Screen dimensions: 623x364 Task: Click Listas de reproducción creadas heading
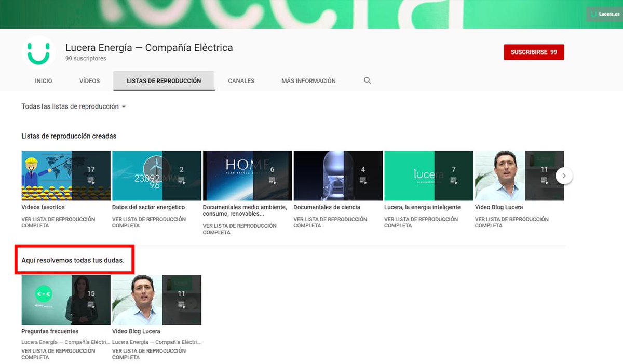click(69, 136)
